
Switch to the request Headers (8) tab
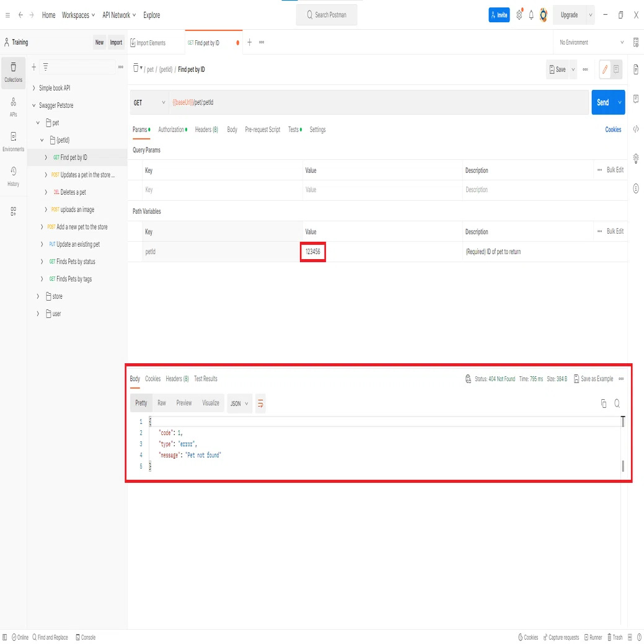(x=206, y=130)
